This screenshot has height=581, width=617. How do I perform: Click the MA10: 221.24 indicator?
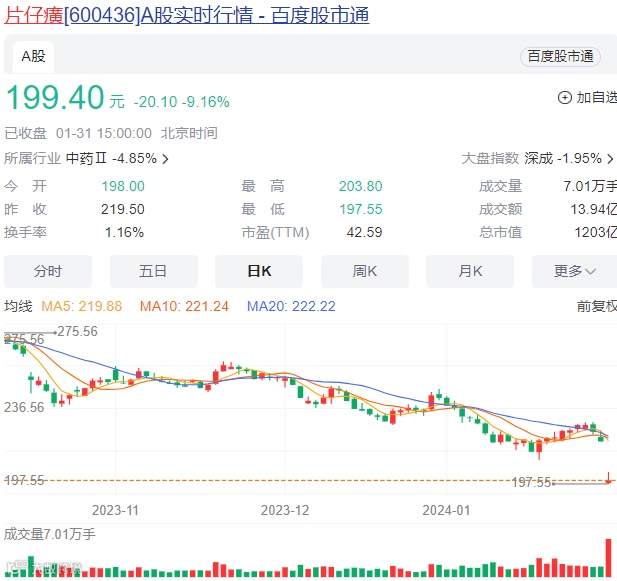click(x=184, y=306)
